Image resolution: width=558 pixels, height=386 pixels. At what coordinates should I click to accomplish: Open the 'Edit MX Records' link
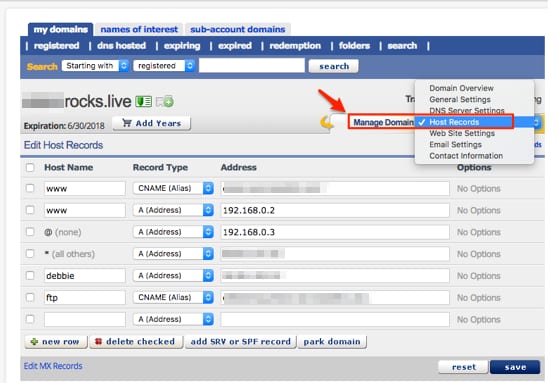[x=53, y=366]
